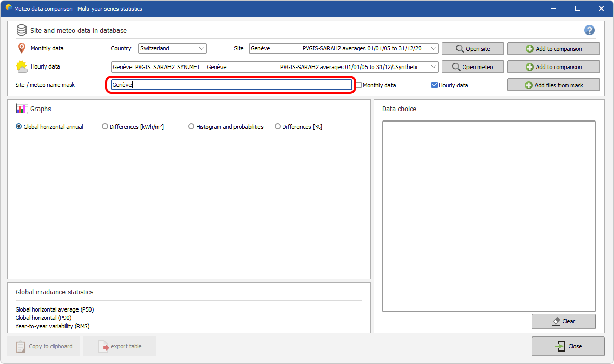Screen dimensions: 614x364
Task: Expand the Hourly data meteo file dropdown
Action: 275,67
